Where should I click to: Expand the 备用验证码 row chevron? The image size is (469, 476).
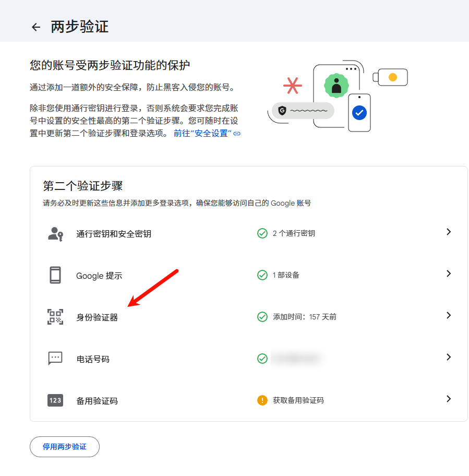click(449, 399)
